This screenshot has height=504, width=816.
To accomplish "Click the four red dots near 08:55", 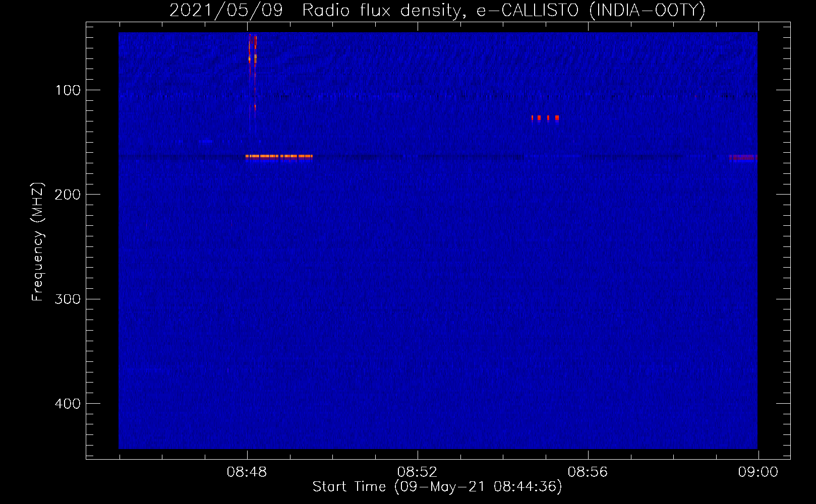I will [545, 118].
